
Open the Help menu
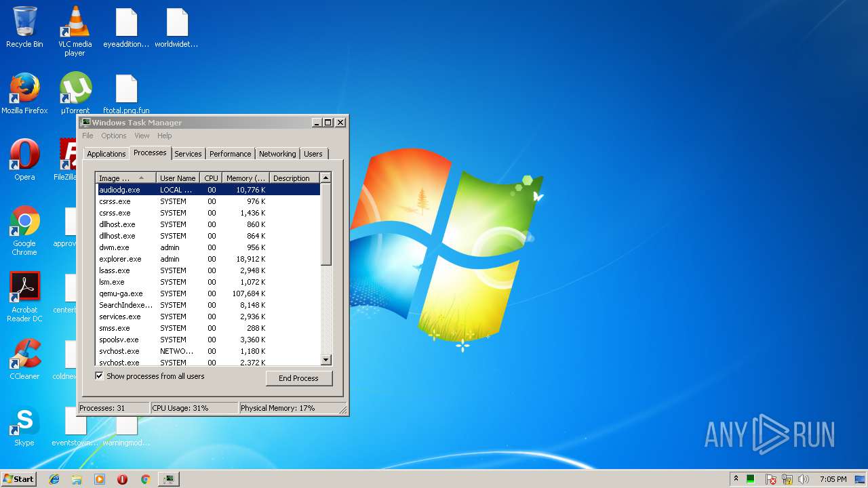[x=165, y=136]
